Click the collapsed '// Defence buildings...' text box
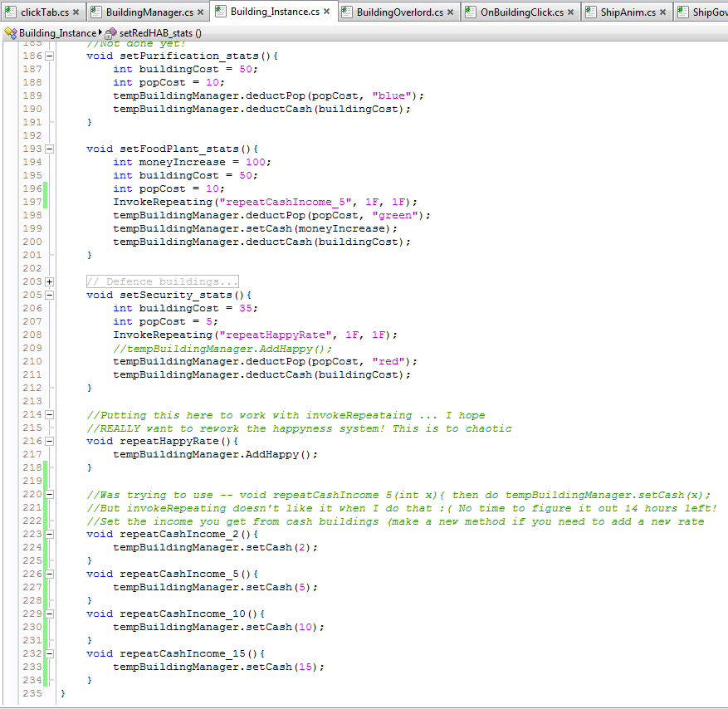Image resolution: width=728 pixels, height=709 pixels. pyautogui.click(x=163, y=281)
